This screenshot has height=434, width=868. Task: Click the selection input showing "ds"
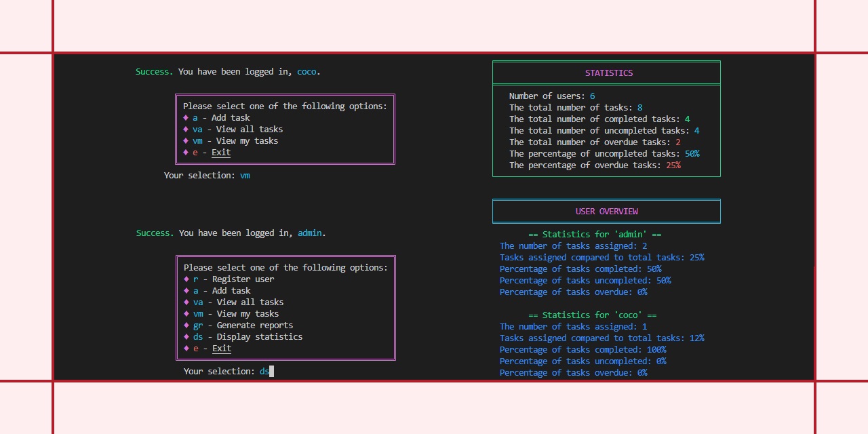point(265,371)
